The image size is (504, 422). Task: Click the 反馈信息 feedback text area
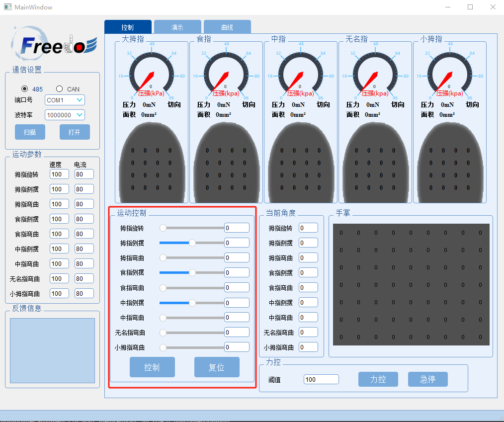point(52,350)
